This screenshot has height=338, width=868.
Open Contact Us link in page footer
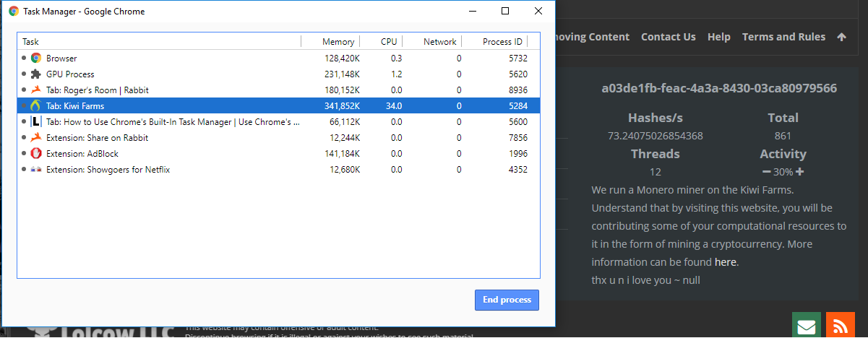click(x=669, y=37)
